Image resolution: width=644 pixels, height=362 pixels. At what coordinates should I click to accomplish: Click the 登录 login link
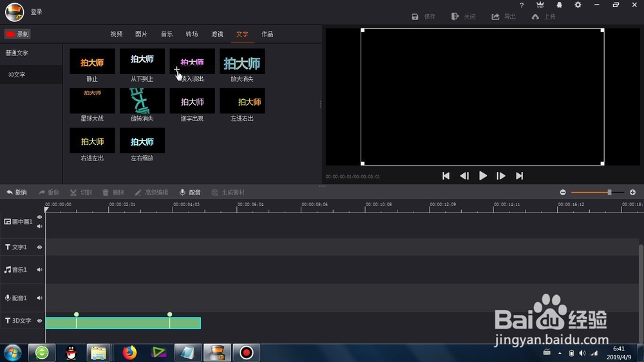[x=37, y=12]
